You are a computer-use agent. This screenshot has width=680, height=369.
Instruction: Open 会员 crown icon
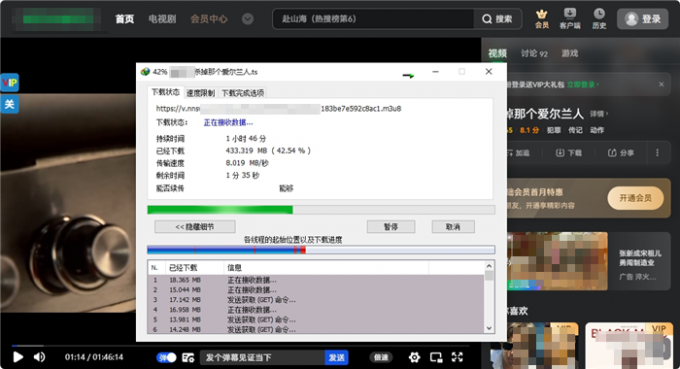pos(542,19)
